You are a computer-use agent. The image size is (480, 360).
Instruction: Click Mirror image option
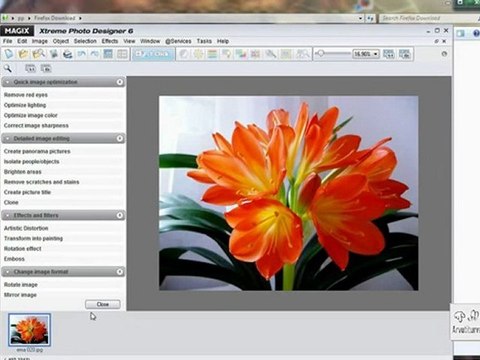point(20,295)
